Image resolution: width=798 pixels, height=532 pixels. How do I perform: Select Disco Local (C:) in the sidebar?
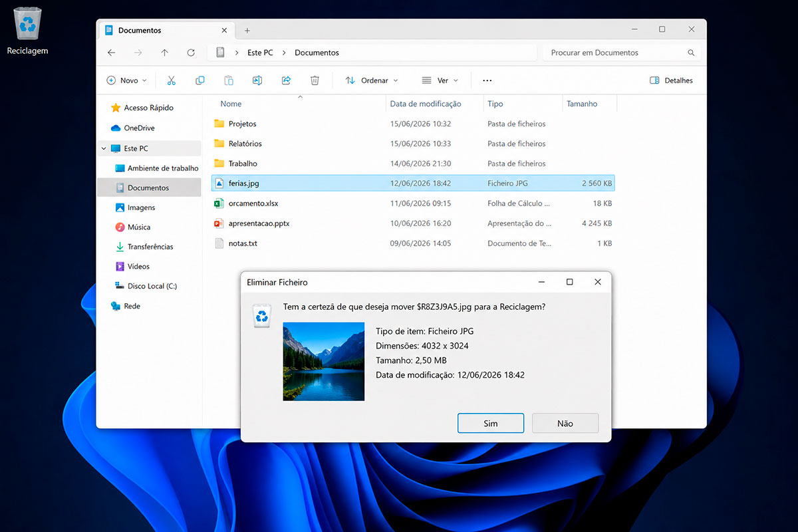pos(146,286)
